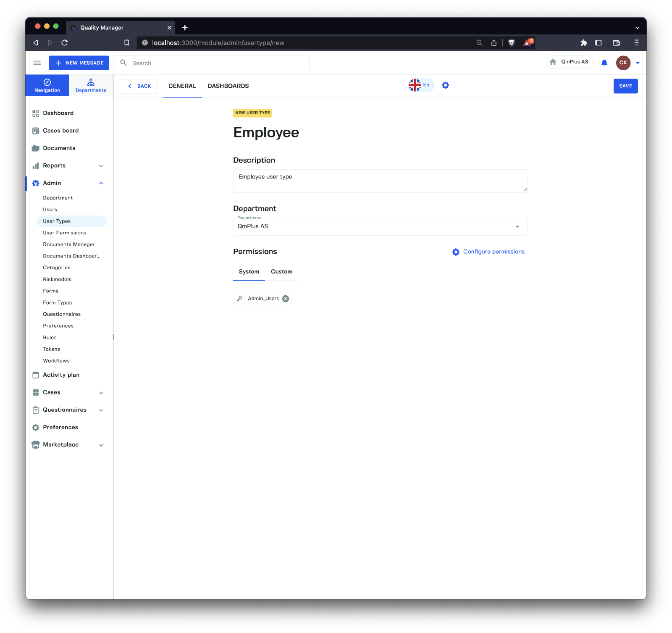This screenshot has width=672, height=633.
Task: Click the CK user avatar
Action: (623, 63)
